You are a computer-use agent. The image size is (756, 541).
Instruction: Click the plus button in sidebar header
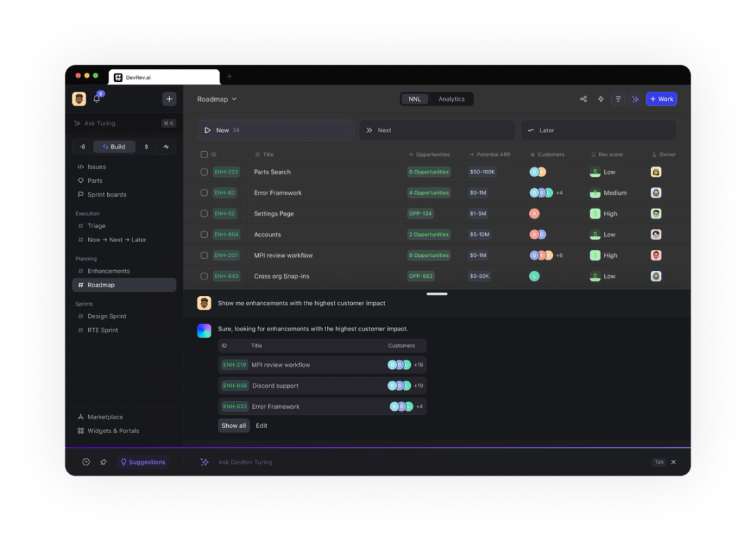tap(169, 99)
